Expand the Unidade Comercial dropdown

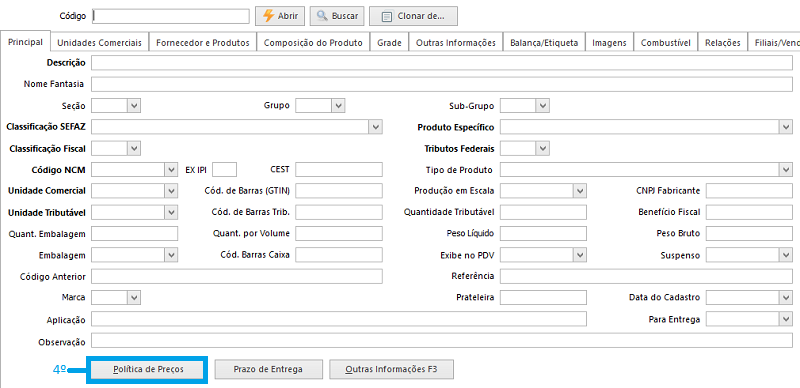pyautogui.click(x=171, y=190)
